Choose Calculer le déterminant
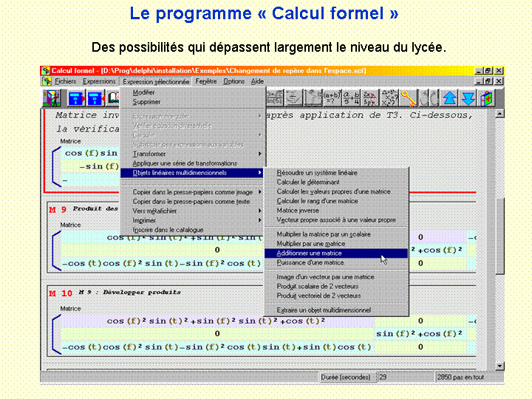Screen dimensions: 532x399 point(308,182)
